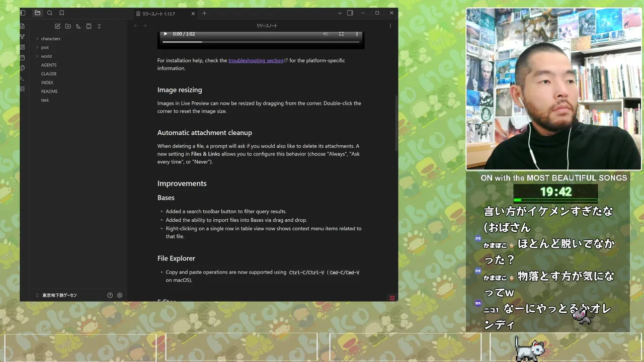Open the file explorer folder tab
This screenshot has width=644, height=362.
tap(37, 13)
